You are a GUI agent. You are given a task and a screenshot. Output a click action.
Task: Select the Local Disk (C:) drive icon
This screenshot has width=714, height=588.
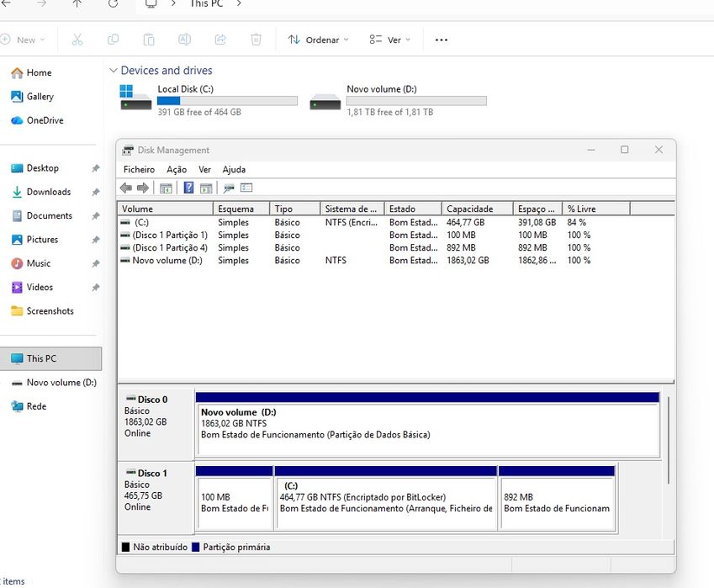pos(135,98)
